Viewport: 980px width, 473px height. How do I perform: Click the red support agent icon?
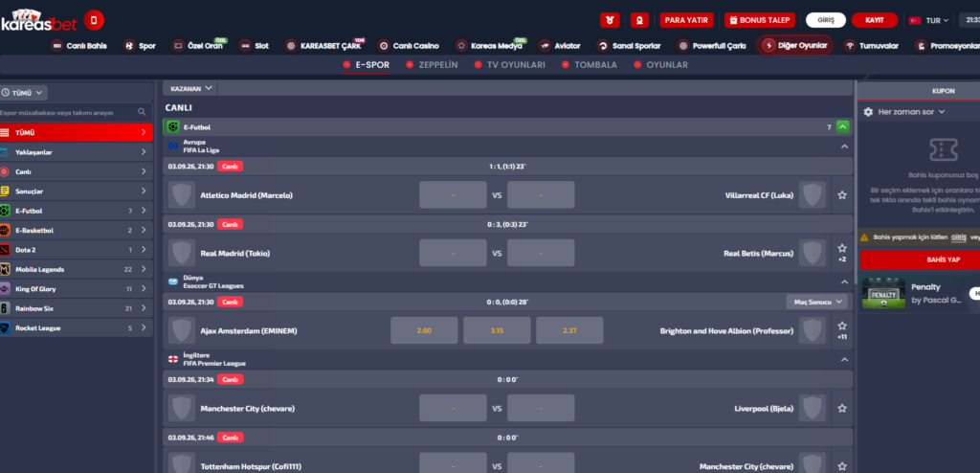(639, 20)
